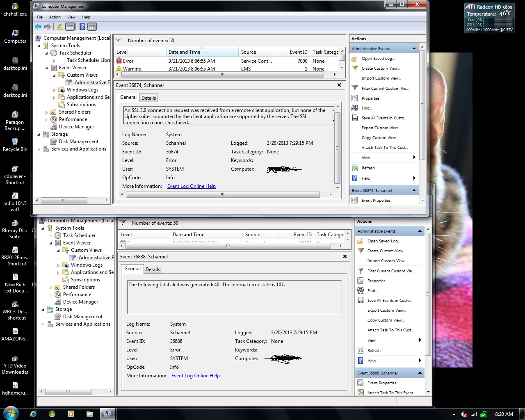The image size is (525, 420).
Task: Open the File menu
Action: click(x=40, y=17)
